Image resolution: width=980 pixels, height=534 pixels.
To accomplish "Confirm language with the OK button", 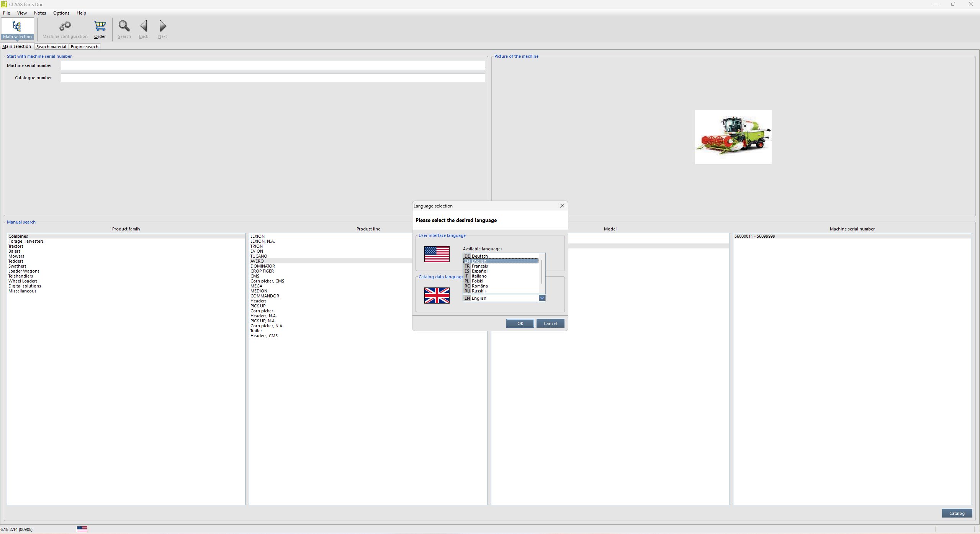I will pos(520,323).
